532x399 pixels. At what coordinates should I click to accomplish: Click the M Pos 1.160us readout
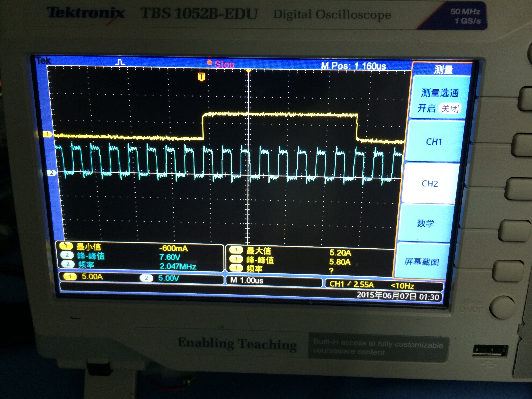[x=353, y=66]
